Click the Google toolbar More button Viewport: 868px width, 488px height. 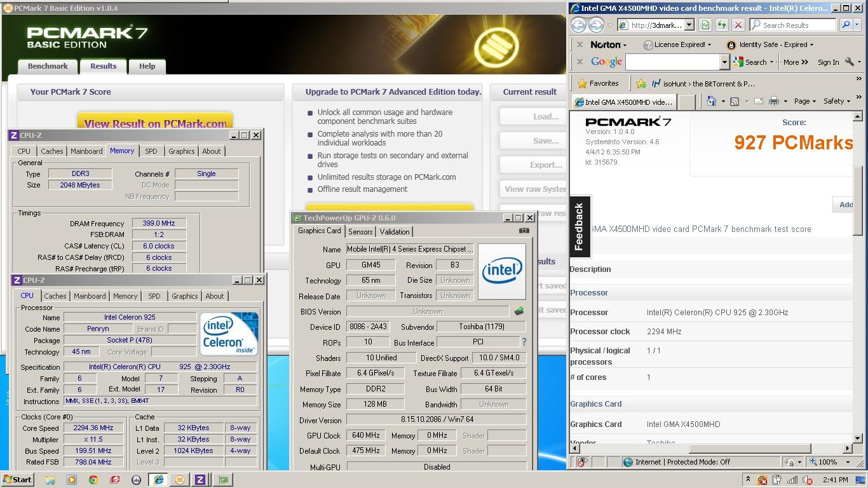[x=796, y=62]
